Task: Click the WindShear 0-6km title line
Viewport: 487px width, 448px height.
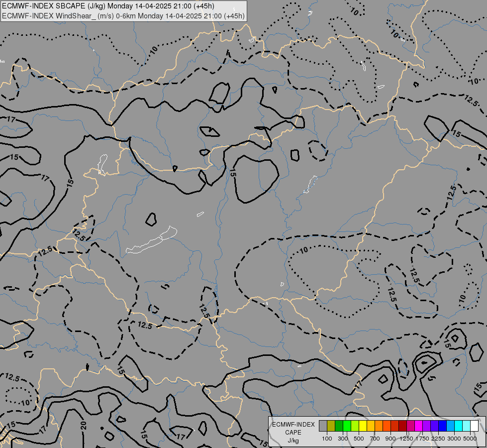Action: point(123,16)
